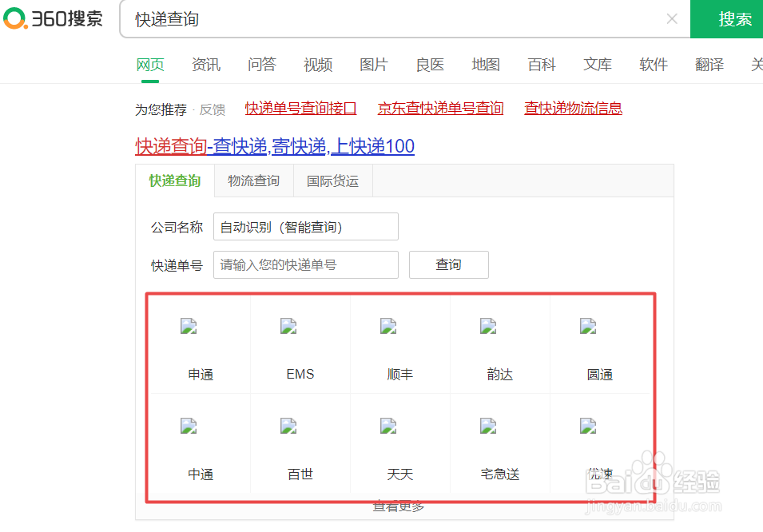Select the 中通 courier label
Image resolution: width=763 pixels, height=532 pixels.
coord(201,474)
